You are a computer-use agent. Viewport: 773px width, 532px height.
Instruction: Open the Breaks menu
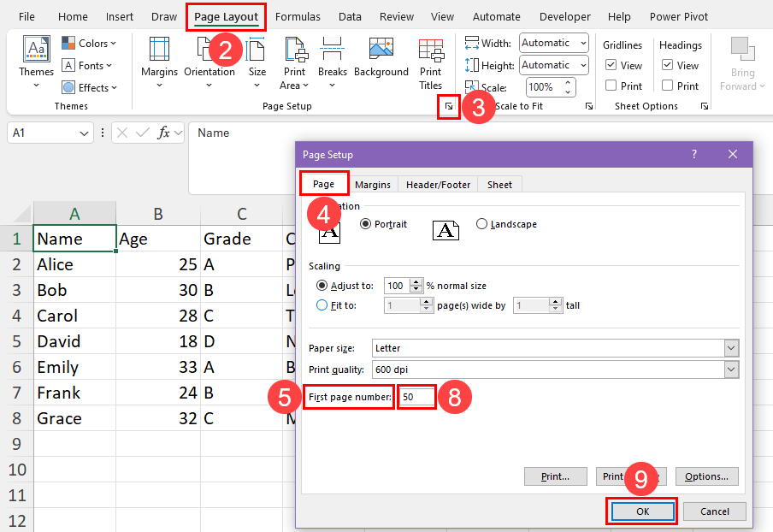tap(332, 62)
